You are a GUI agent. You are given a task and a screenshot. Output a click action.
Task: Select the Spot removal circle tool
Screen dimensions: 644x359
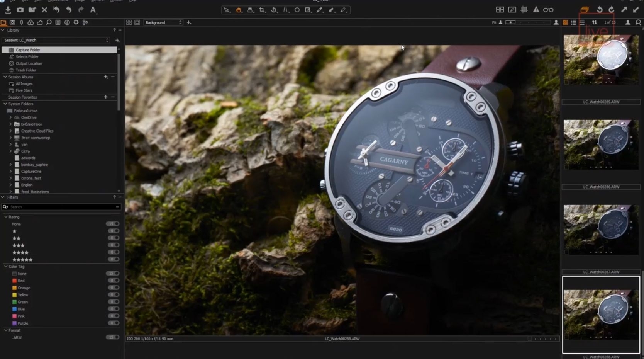[297, 10]
